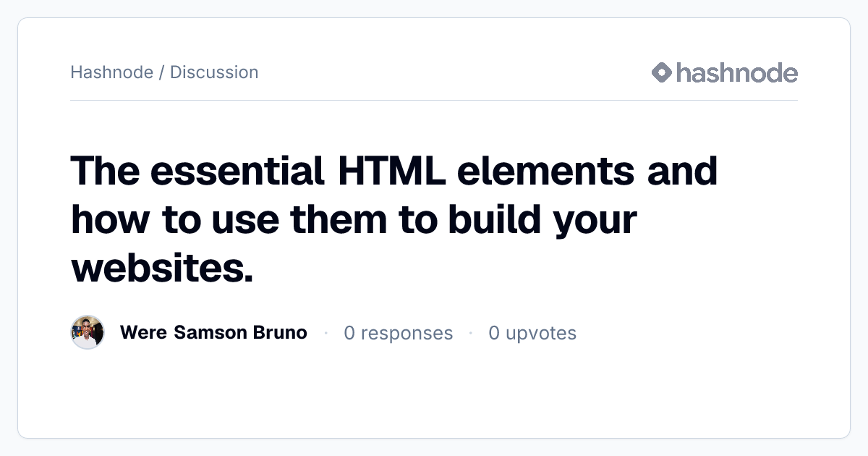Click the dot separator before 0 responses
Image resolution: width=868 pixels, height=456 pixels.
click(x=326, y=333)
